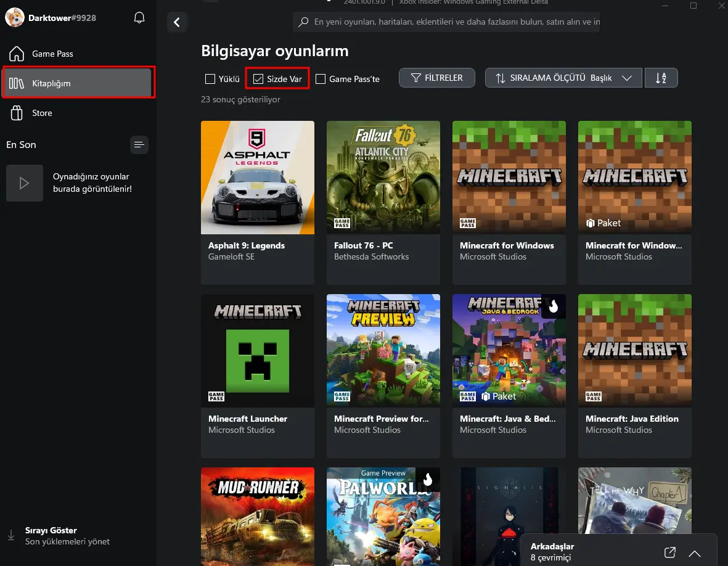Screen dimensions: 728x566
Task: Expand the Arkadaşlar panel chevron
Action: (695, 553)
